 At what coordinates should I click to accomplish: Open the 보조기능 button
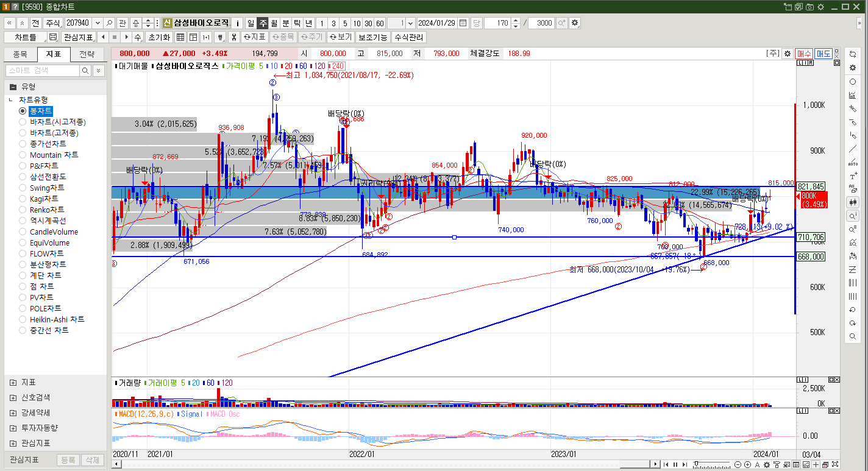coord(372,37)
